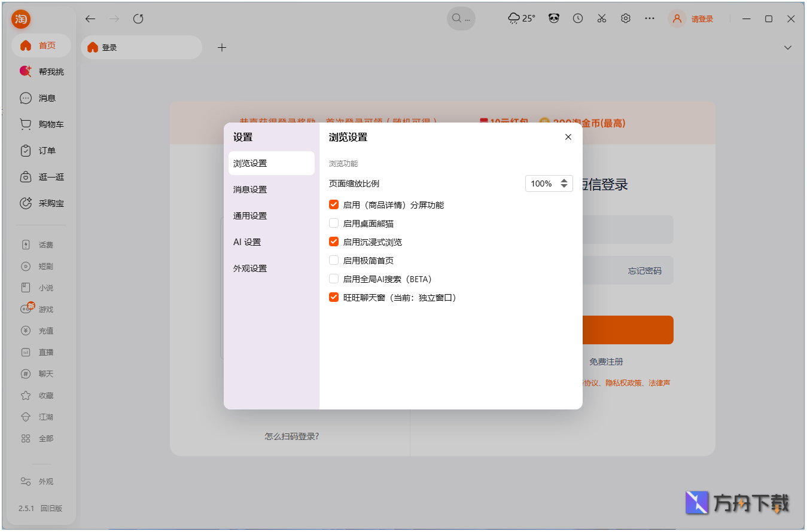The width and height of the screenshot is (807, 532).
Task: Check 启用全局AI搜索（BETA）
Action: [x=334, y=279]
